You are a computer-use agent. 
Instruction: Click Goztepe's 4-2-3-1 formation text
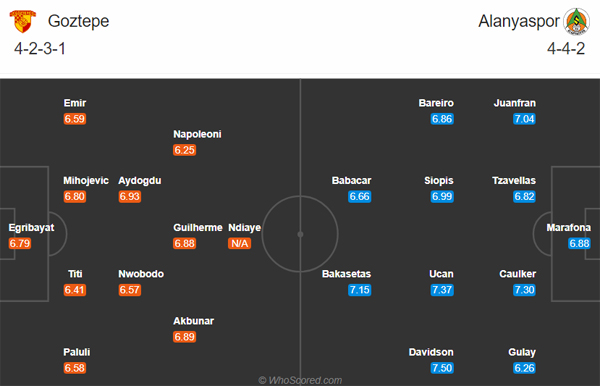[x=40, y=49]
